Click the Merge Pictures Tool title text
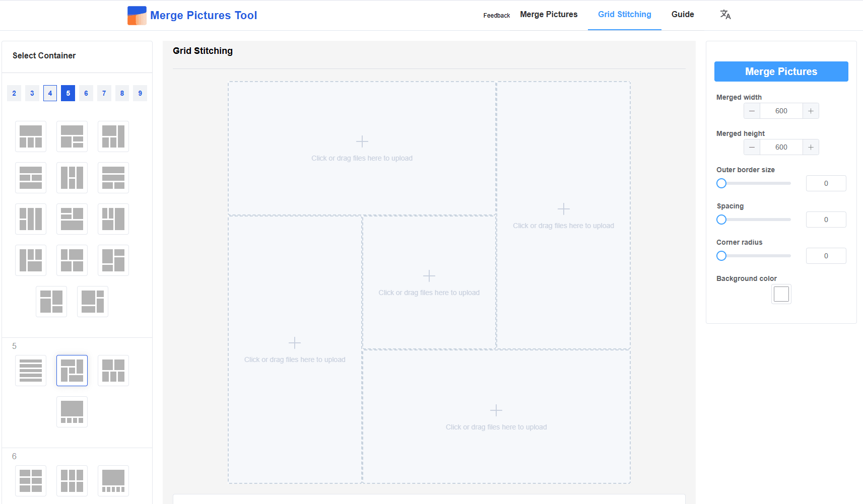The image size is (863, 504). [204, 16]
